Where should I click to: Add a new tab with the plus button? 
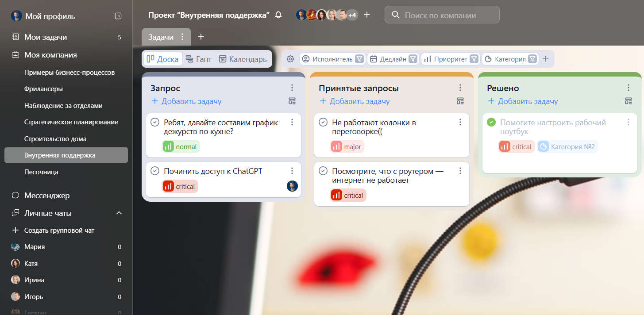tap(201, 37)
